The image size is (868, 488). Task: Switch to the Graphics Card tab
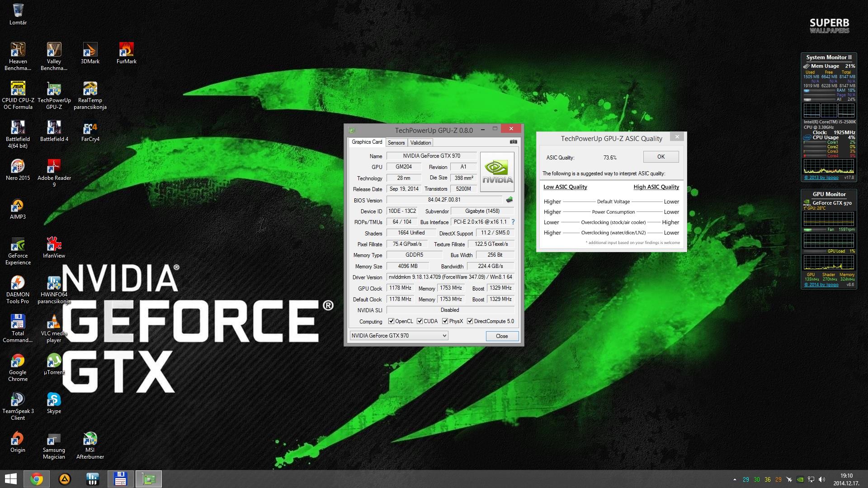pos(367,142)
